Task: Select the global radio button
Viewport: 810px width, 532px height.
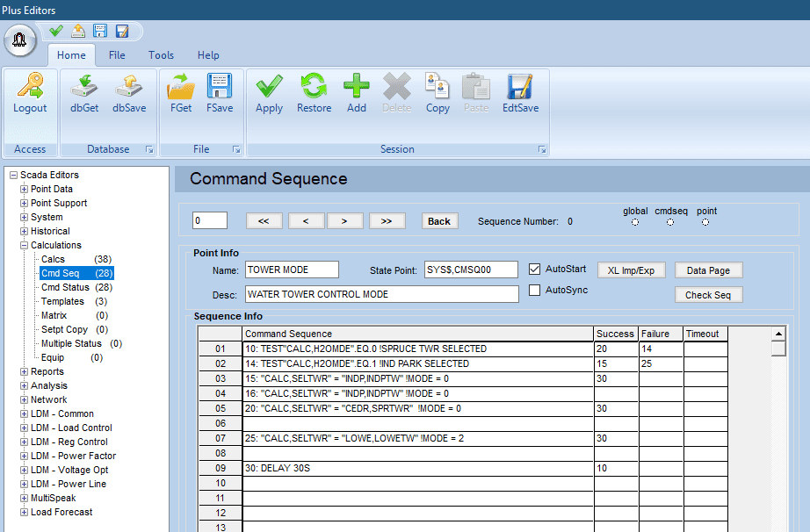Action: [x=635, y=222]
